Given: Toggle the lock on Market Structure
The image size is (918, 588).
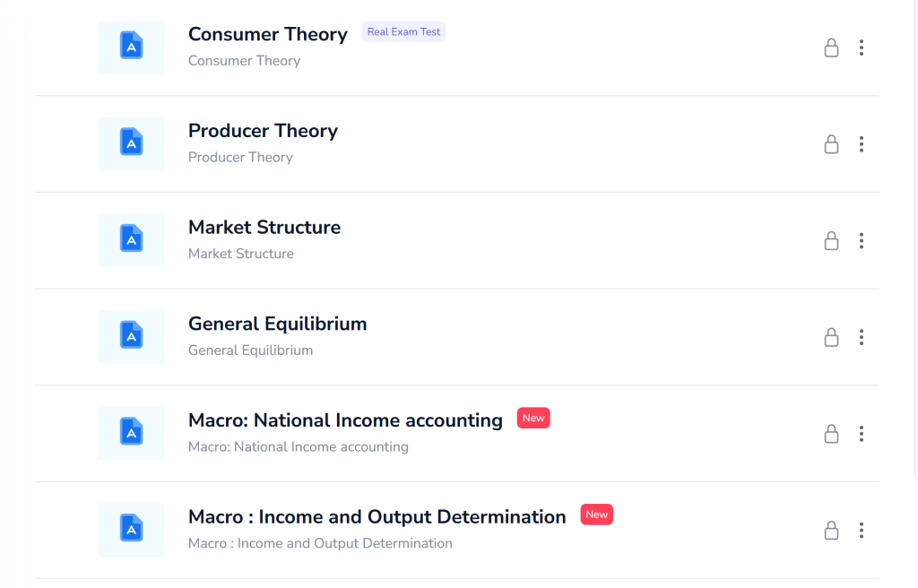Looking at the screenshot, I should (831, 240).
